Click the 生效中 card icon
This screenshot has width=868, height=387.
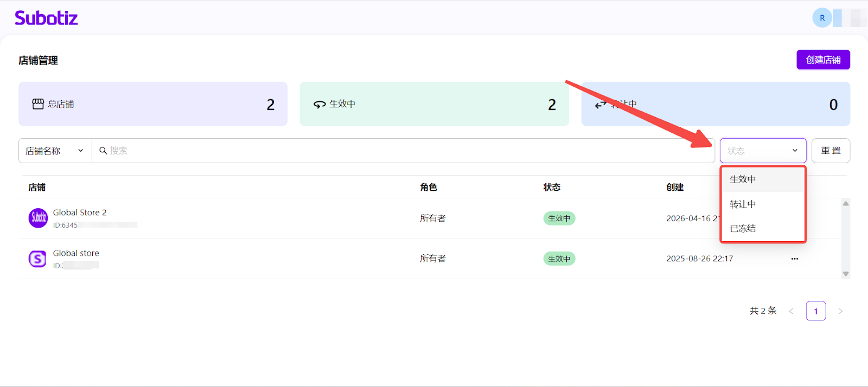click(320, 105)
